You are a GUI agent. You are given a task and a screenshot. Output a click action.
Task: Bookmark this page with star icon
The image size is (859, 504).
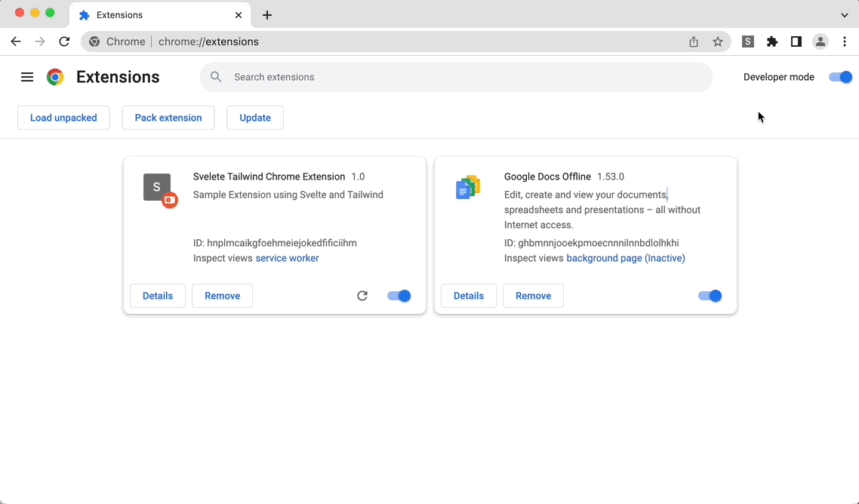click(718, 41)
